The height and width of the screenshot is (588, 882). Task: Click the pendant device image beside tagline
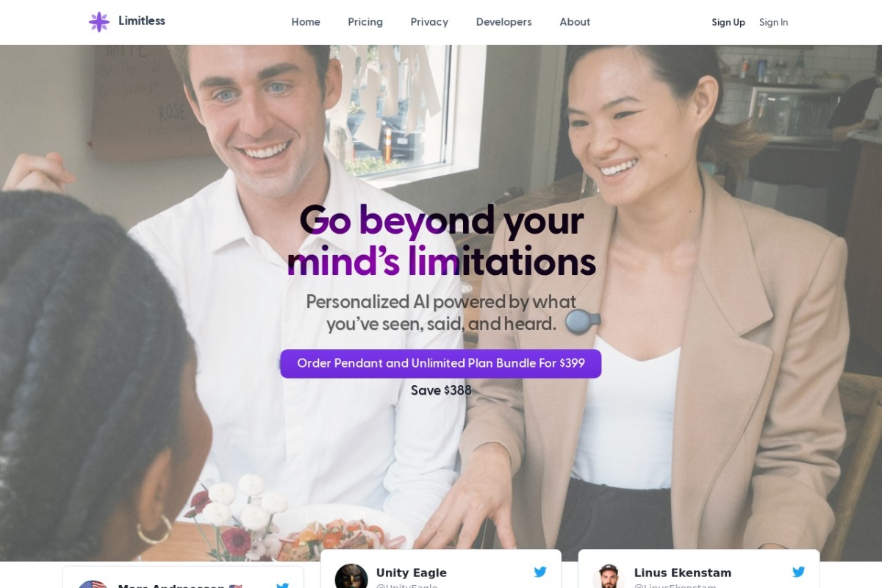[x=582, y=321]
